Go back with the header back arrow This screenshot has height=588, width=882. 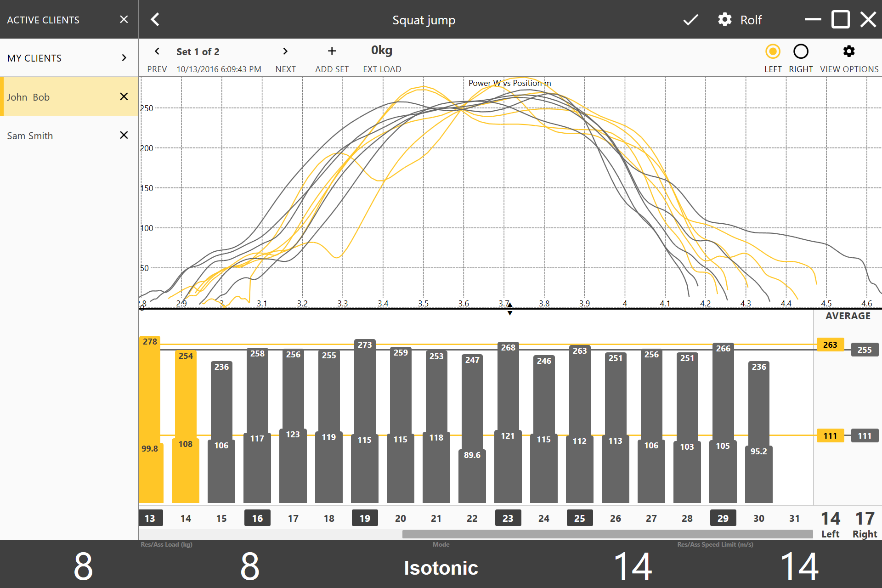[x=155, y=20]
